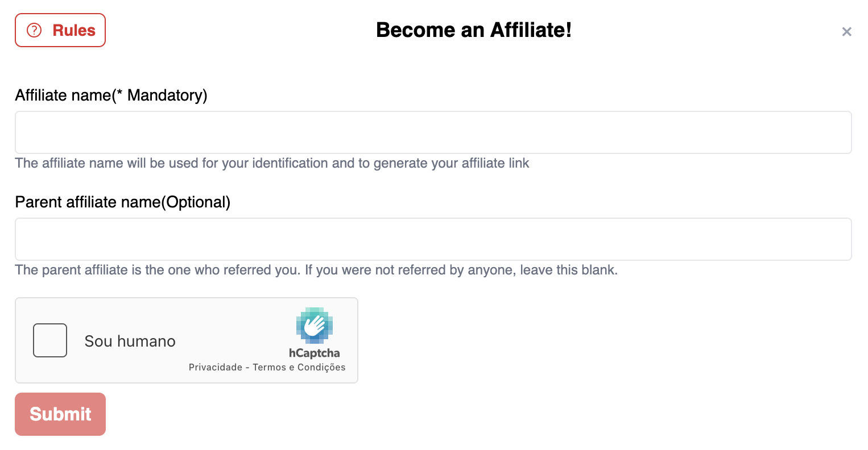This screenshot has height=450, width=868.
Task: Click the Parent affiliate name (Optional) label
Action: coord(122,202)
